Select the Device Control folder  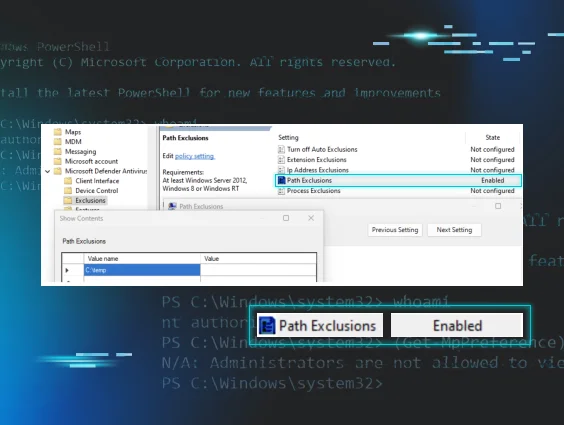(96, 191)
